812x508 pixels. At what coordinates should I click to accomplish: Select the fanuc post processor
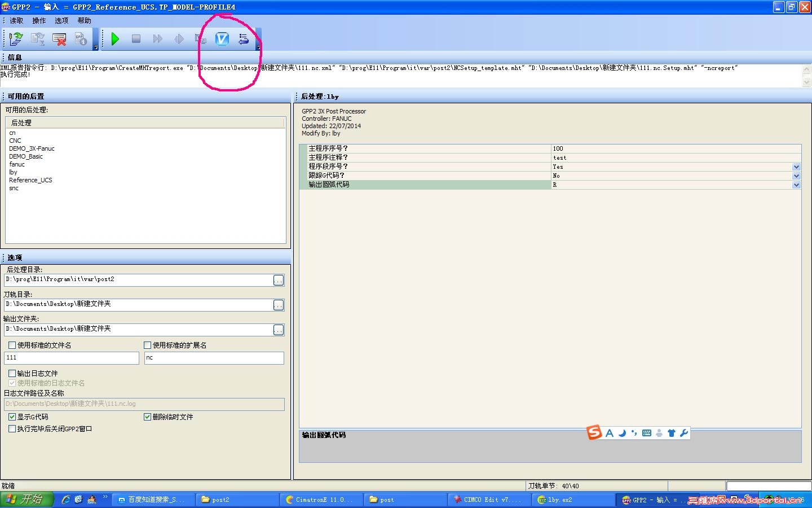click(x=17, y=164)
